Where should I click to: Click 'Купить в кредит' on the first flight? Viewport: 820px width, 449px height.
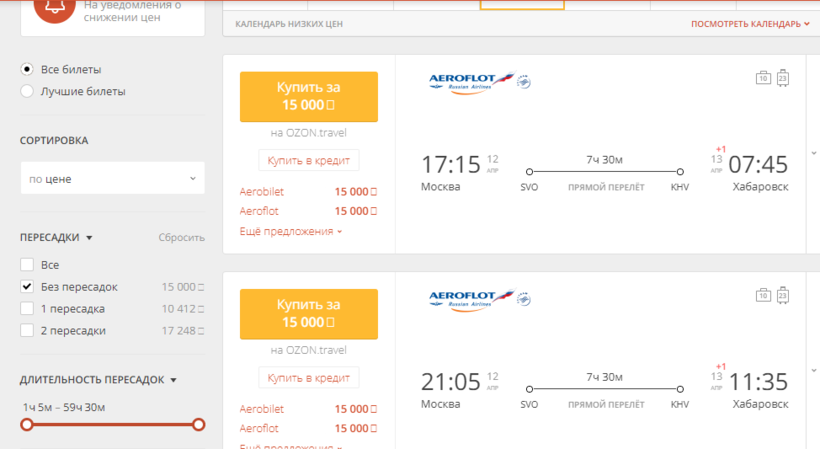(308, 161)
